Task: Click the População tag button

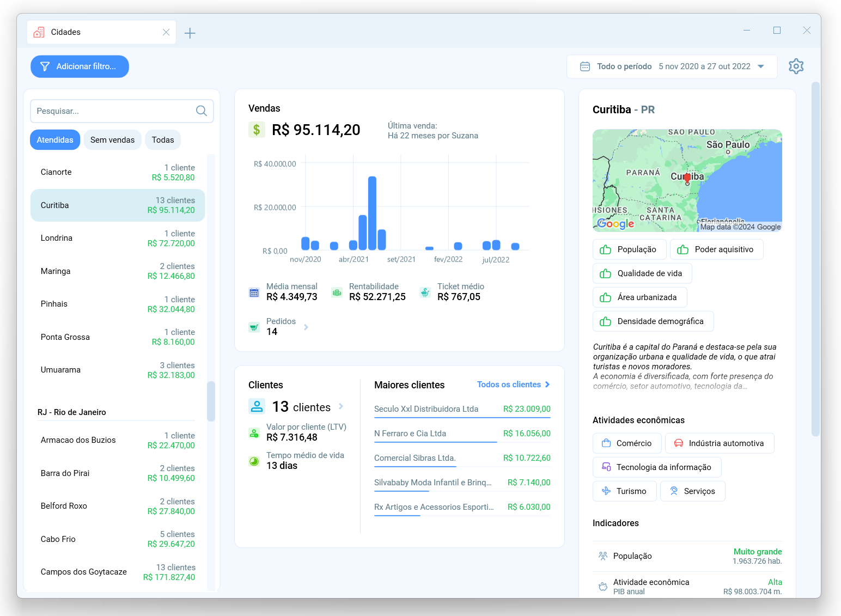Action: coord(629,249)
